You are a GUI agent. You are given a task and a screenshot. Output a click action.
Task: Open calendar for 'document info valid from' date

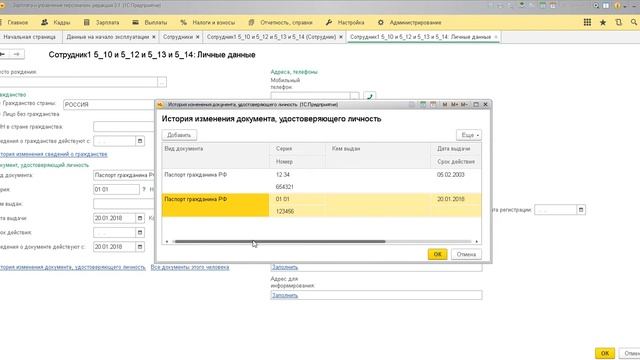[140, 247]
